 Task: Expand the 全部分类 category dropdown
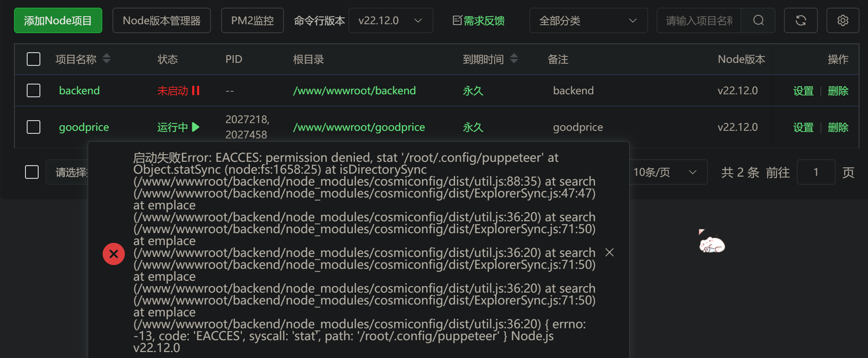[x=588, y=20]
